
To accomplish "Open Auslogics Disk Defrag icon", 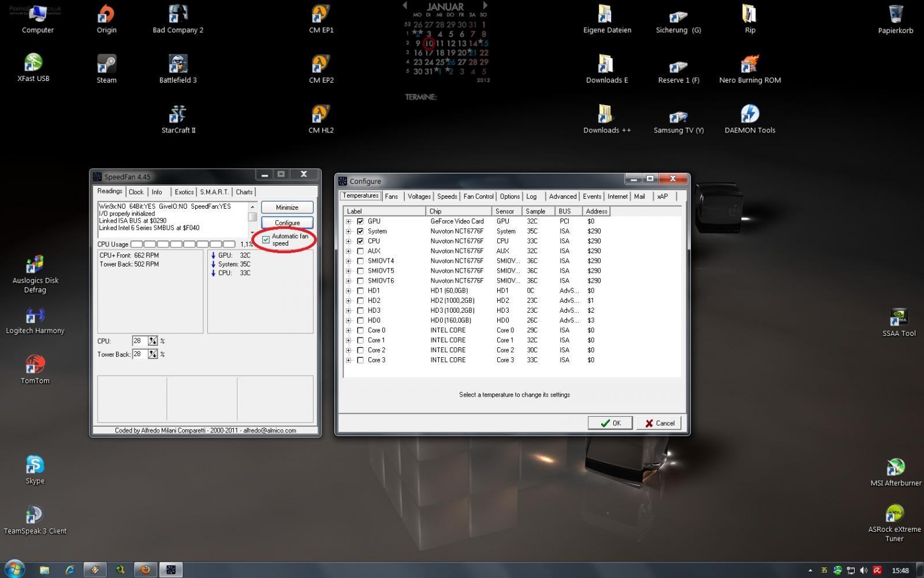I will tap(35, 274).
